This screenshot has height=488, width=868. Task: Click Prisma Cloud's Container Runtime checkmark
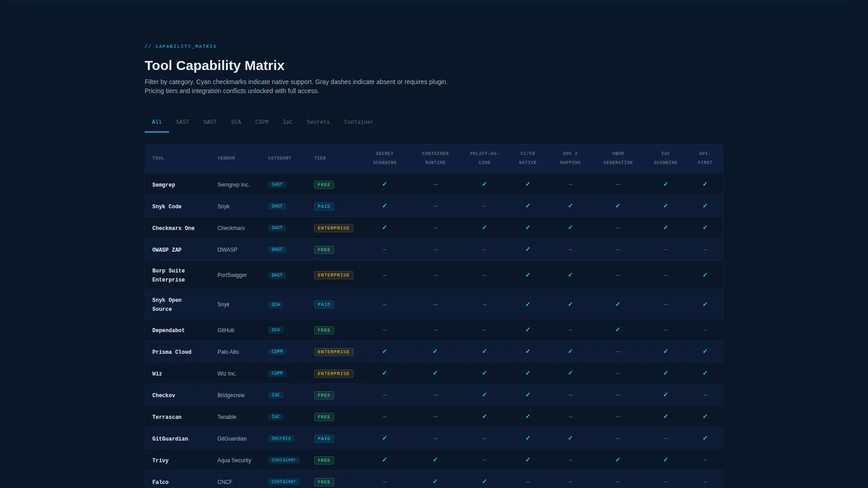[435, 352]
